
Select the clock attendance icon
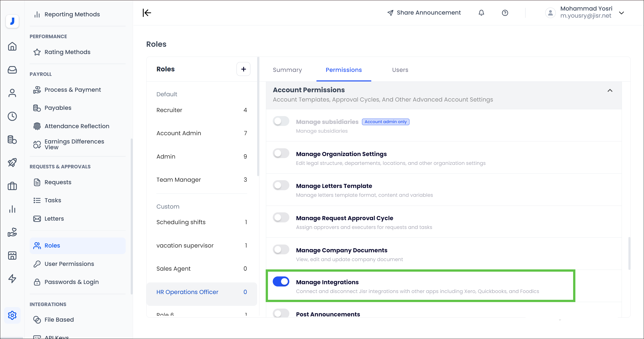(12, 116)
